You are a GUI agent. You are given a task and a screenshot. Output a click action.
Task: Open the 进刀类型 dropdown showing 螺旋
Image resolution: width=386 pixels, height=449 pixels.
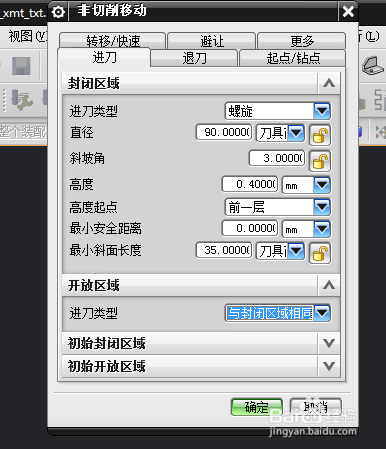278,111
